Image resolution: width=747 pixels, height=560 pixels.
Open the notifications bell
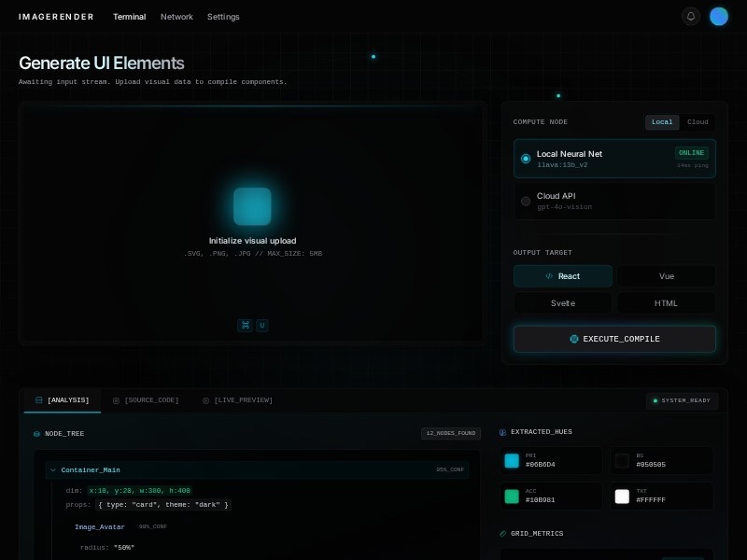[691, 16]
